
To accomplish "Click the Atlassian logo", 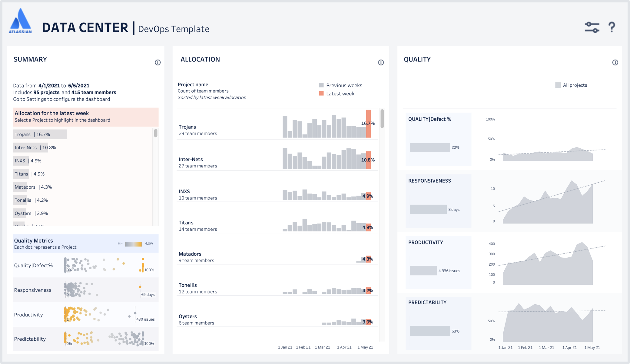I will point(20,21).
